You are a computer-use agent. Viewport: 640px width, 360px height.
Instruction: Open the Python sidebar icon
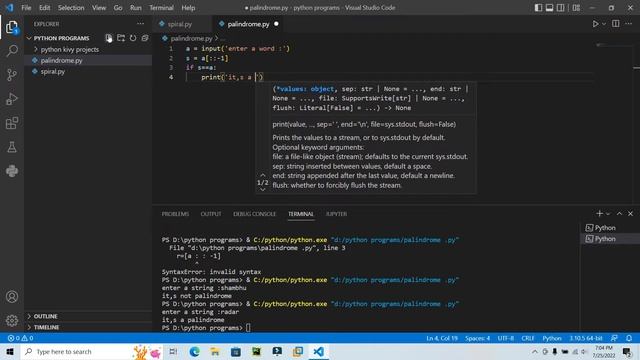[x=12, y=171]
